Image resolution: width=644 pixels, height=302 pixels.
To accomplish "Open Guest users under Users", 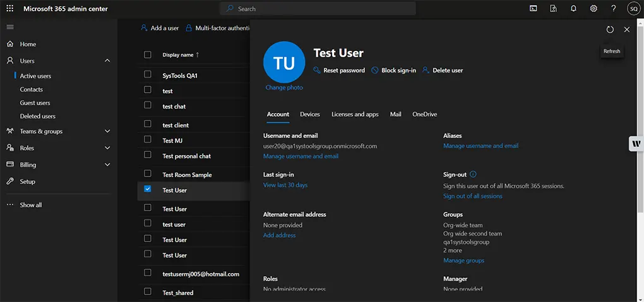I will 35,103.
